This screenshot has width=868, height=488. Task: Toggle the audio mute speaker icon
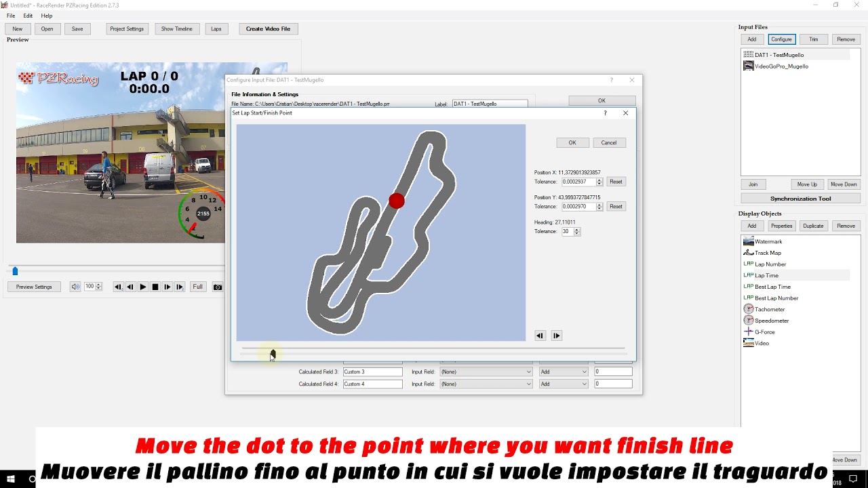click(x=75, y=287)
